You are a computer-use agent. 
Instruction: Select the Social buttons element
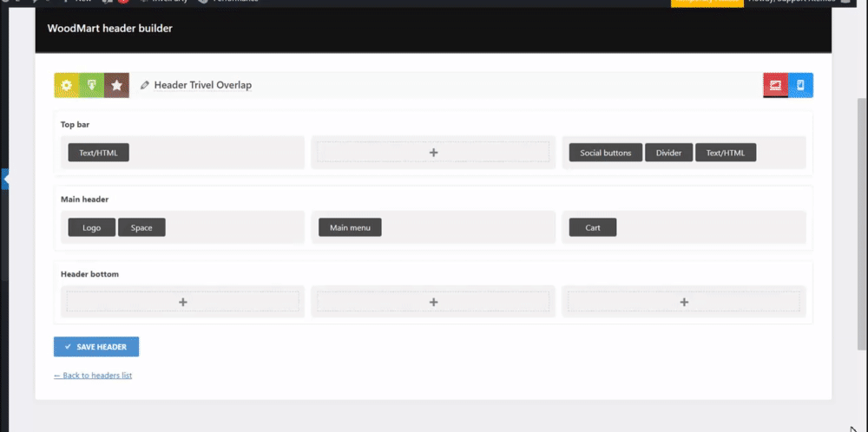[x=606, y=153]
